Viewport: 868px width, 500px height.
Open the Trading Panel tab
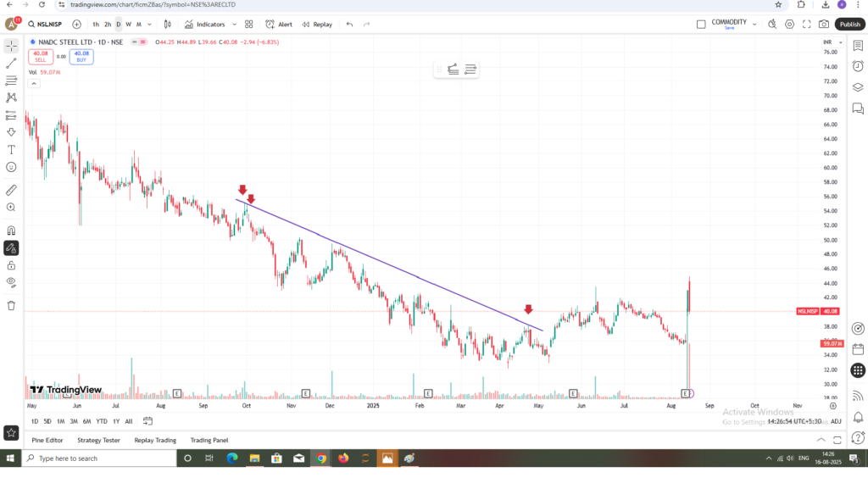pos(209,440)
